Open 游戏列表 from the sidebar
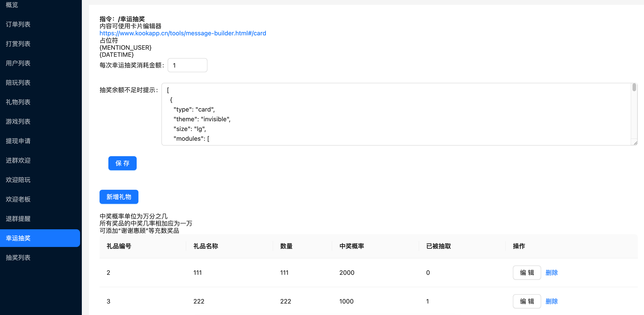The width and height of the screenshot is (644, 315). pyautogui.click(x=18, y=122)
